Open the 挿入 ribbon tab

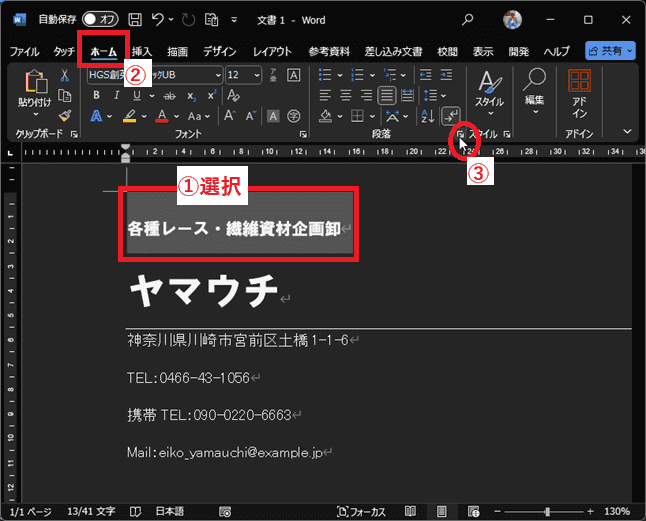click(141, 51)
